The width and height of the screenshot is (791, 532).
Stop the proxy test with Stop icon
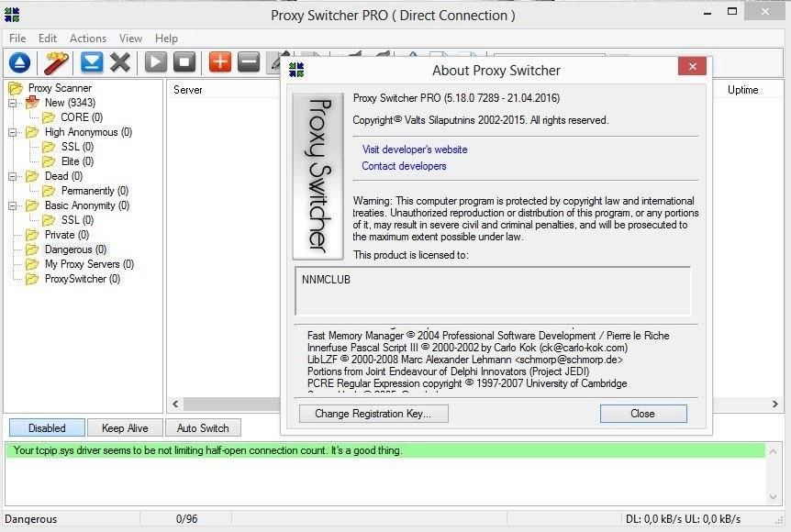[x=184, y=62]
